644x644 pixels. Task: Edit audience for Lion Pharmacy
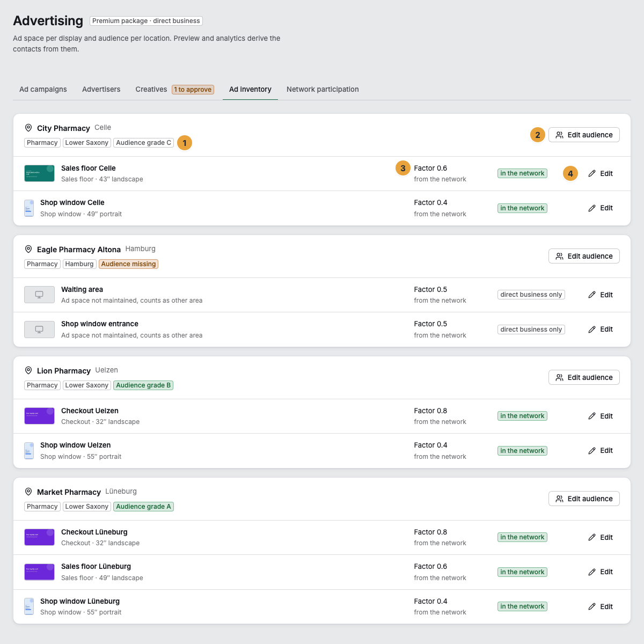(584, 377)
